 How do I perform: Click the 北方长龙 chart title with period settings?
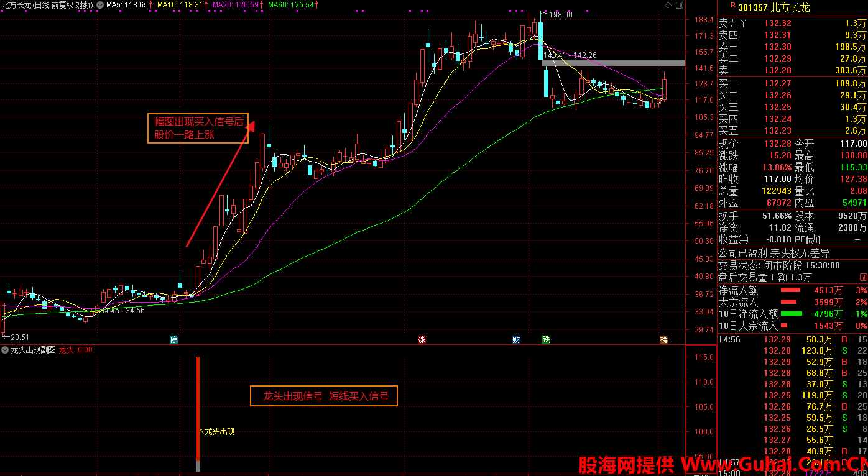pyautogui.click(x=47, y=5)
